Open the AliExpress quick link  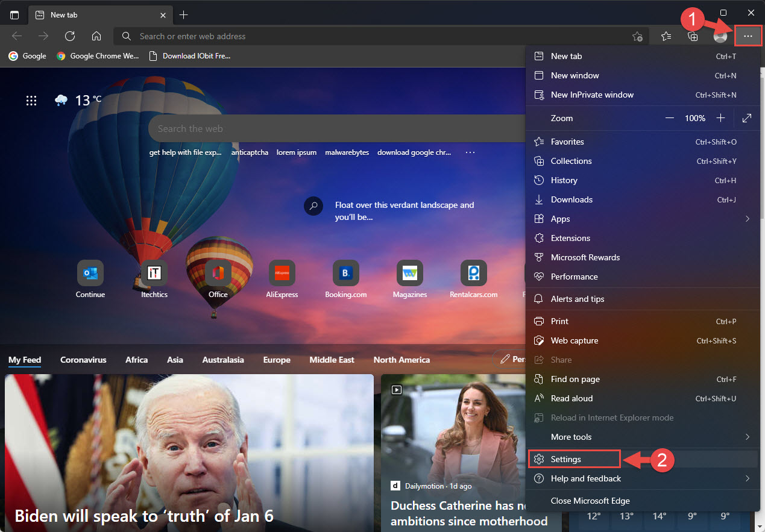pos(282,280)
